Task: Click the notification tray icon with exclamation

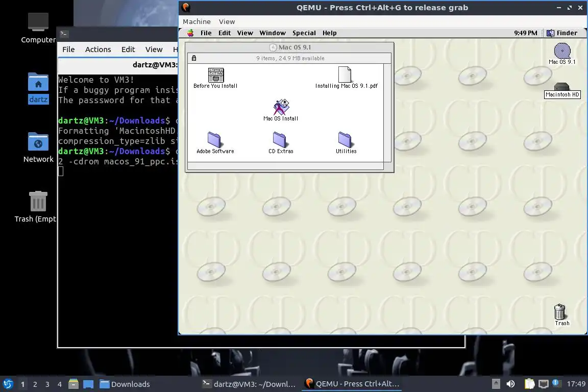Action: point(556,383)
